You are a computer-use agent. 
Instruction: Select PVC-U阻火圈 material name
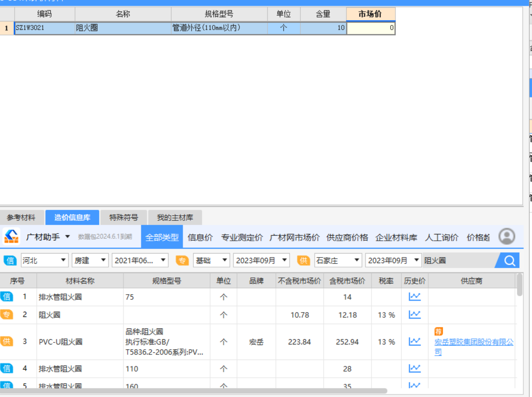coord(61,342)
